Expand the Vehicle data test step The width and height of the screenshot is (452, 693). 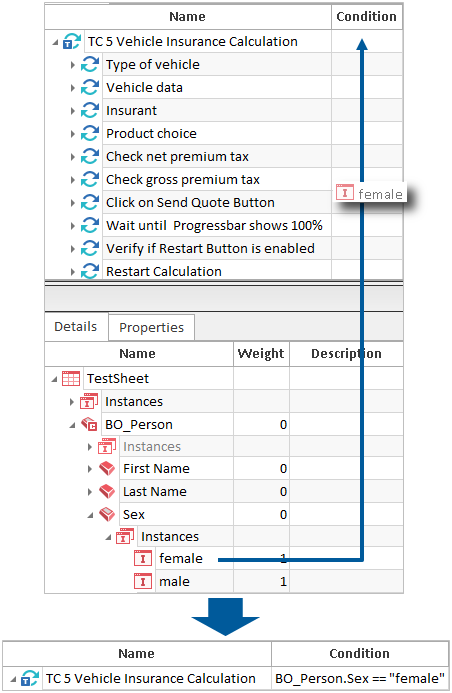point(72,88)
